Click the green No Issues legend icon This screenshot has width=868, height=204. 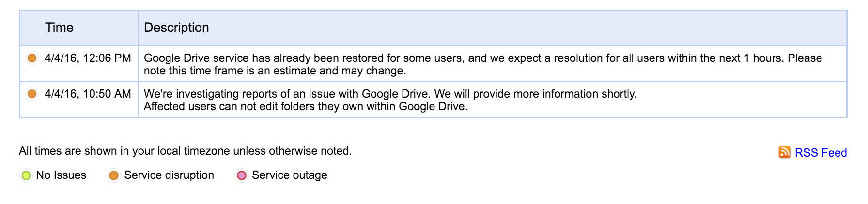[x=26, y=175]
